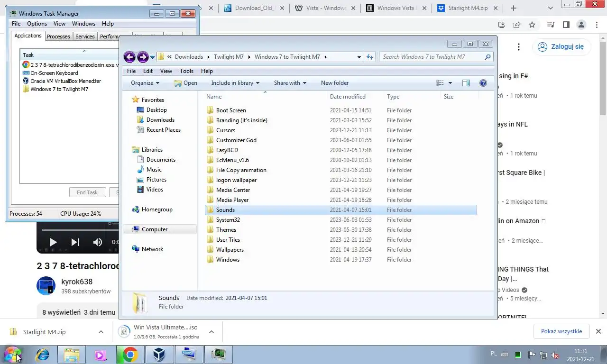Open the Explorer File menu
The width and height of the screenshot is (607, 364).
[x=131, y=71]
